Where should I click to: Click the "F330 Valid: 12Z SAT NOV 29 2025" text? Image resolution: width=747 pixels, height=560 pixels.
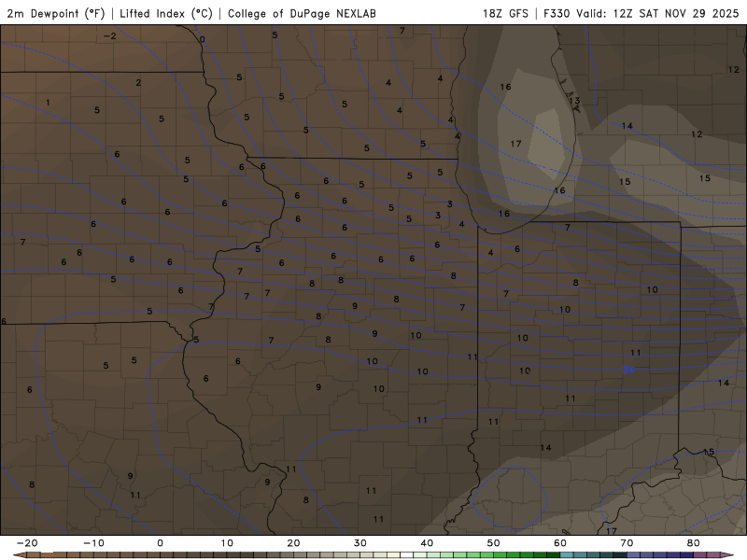pos(641,14)
